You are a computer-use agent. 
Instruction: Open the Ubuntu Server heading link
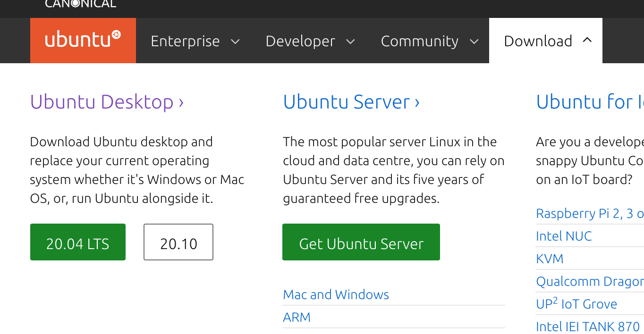pyautogui.click(x=351, y=102)
